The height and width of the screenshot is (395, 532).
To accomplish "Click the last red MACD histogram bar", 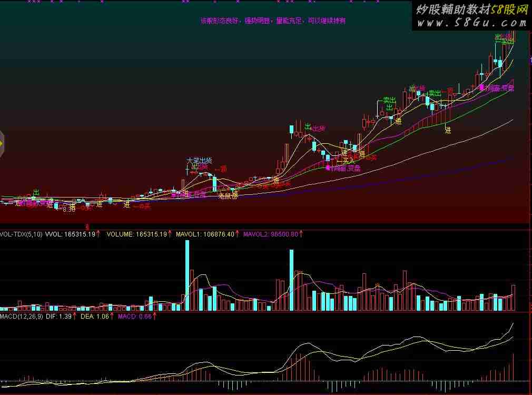I will point(513,367).
